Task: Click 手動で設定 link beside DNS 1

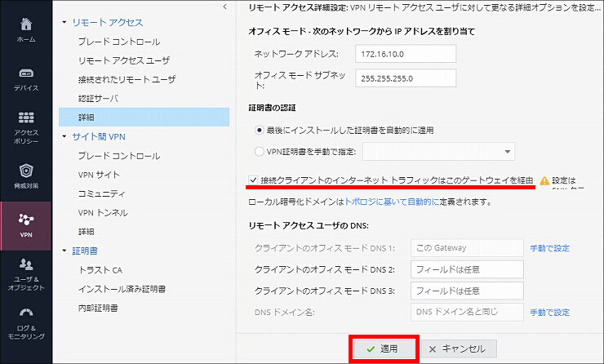Action: 549,248
